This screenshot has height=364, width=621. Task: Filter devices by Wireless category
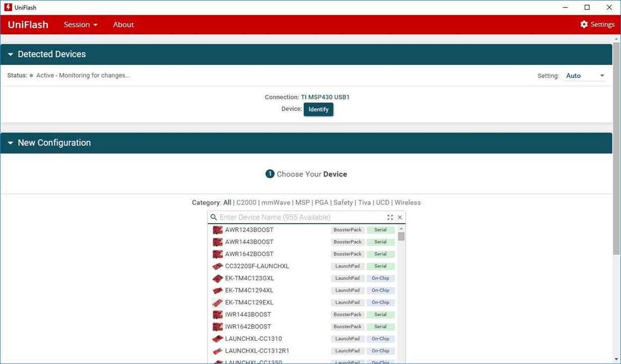407,202
